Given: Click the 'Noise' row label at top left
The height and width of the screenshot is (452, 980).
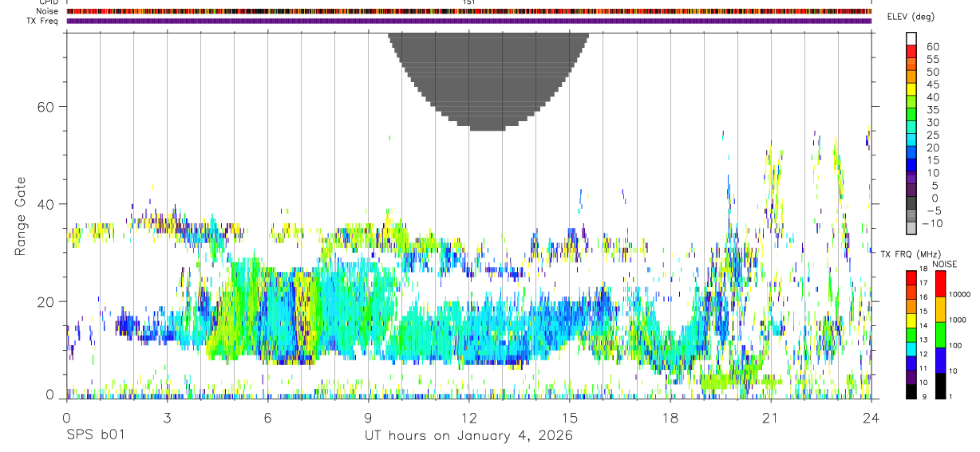Looking at the screenshot, I should click(x=47, y=11).
